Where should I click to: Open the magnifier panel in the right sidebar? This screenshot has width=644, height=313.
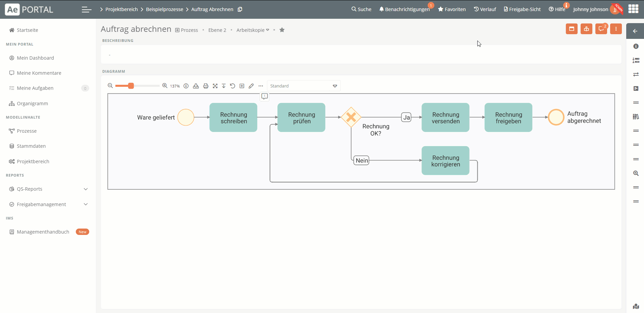click(636, 173)
